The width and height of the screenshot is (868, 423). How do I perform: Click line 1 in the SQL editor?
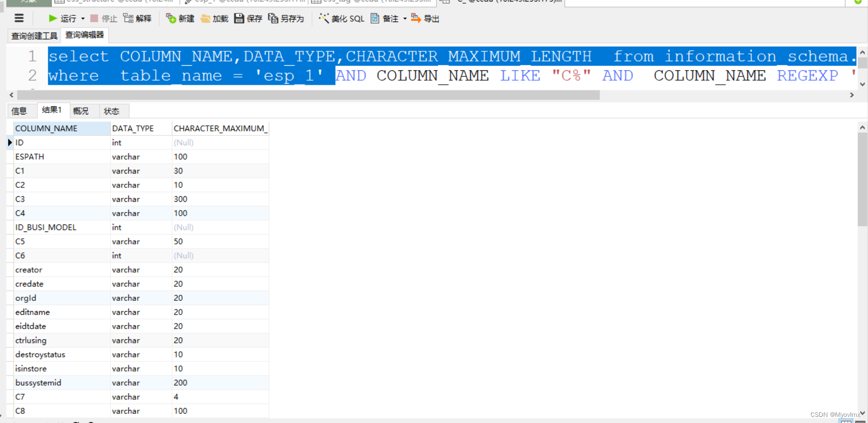[x=452, y=56]
